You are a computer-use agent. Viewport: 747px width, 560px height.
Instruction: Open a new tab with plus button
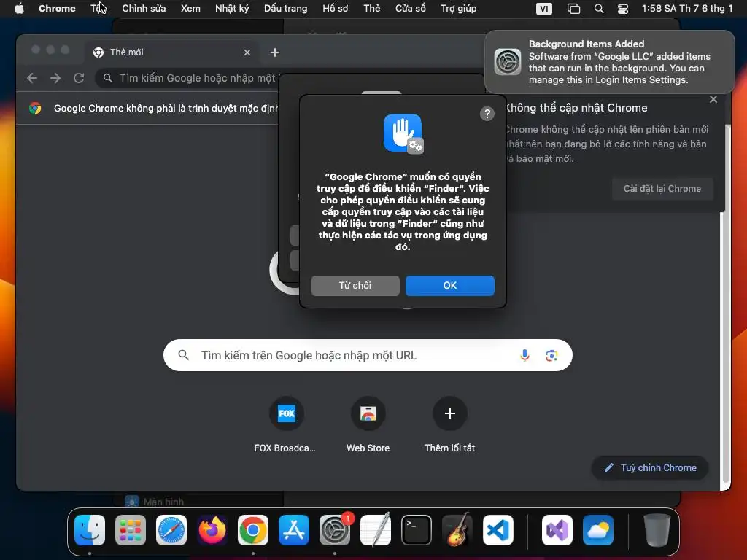pos(275,52)
